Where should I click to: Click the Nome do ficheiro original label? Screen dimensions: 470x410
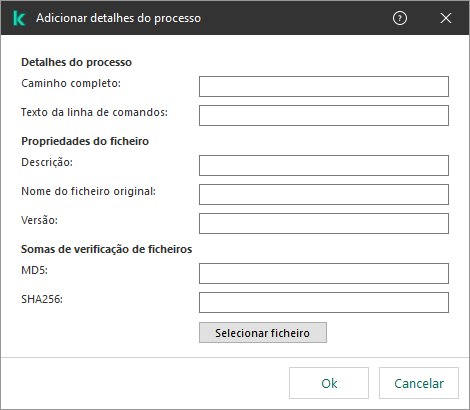coord(88,191)
